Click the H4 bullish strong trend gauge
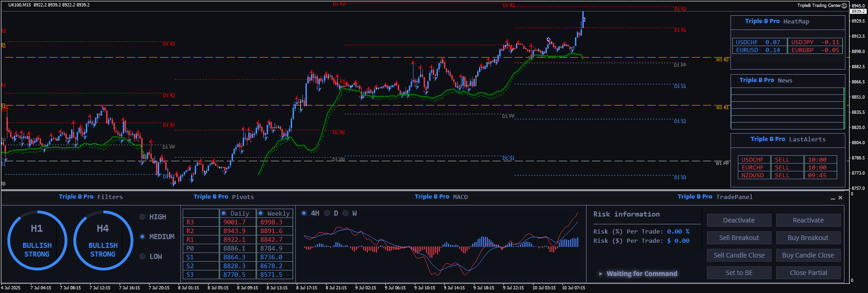 click(x=103, y=240)
